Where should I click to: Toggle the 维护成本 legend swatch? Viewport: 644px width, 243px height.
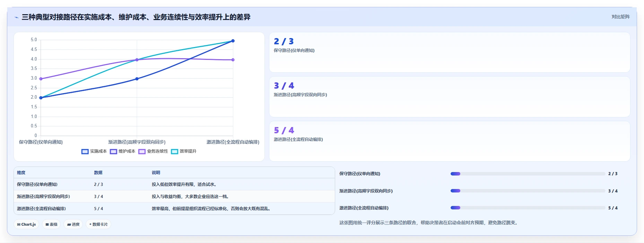pyautogui.click(x=113, y=152)
